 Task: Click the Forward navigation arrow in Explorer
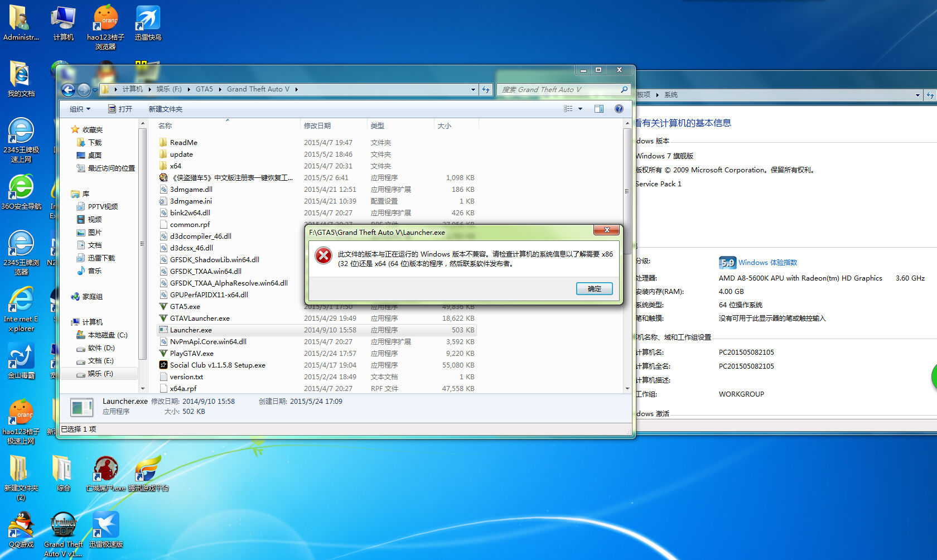point(84,89)
